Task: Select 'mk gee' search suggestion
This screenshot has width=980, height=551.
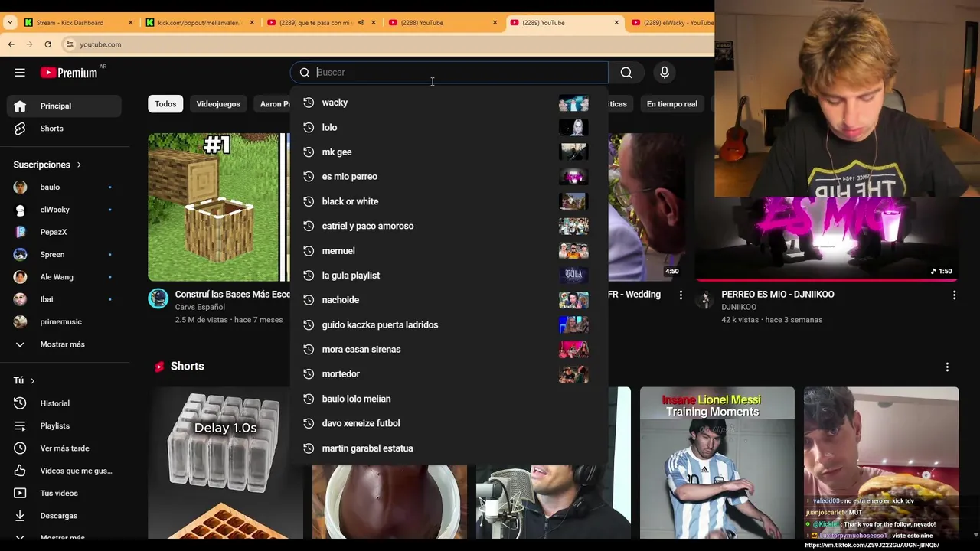Action: 449,152
